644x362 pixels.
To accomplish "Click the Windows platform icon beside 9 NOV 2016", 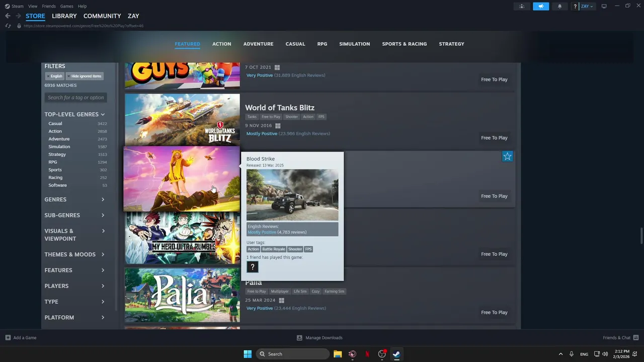I will tap(278, 126).
